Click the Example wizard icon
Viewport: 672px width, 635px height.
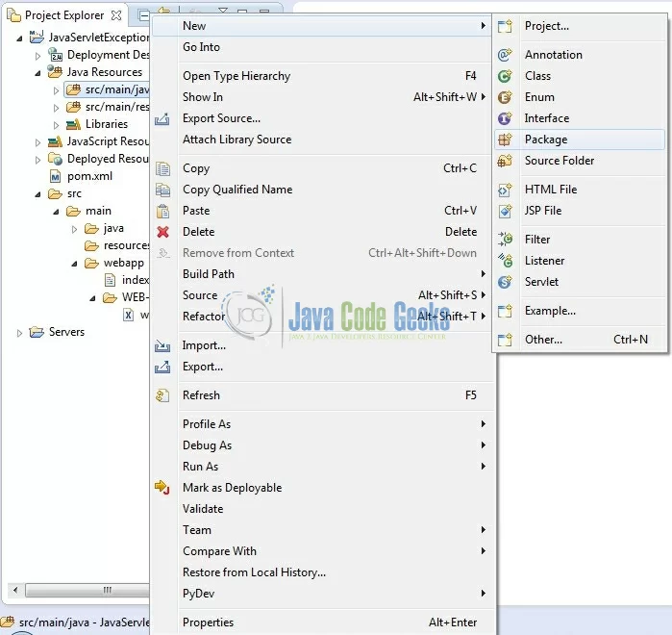coord(505,311)
